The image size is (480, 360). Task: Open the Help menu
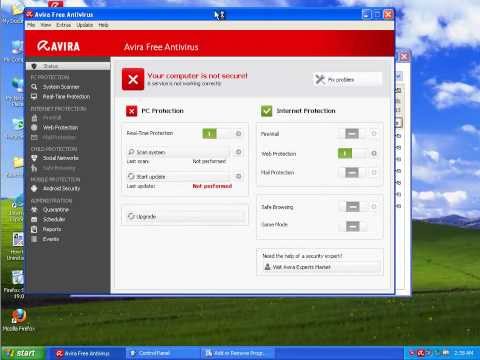click(x=103, y=25)
